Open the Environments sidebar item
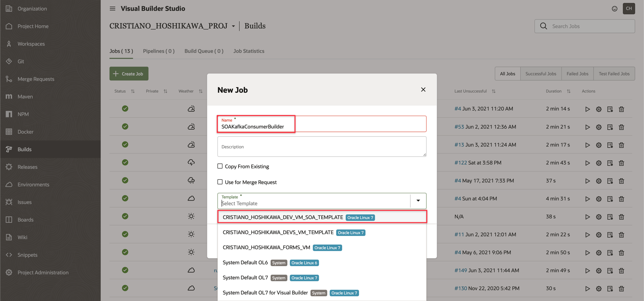 pos(50,185)
